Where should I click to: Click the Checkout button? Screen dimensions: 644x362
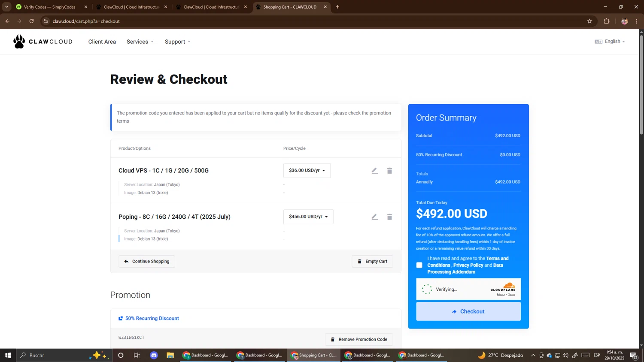pyautogui.click(x=468, y=311)
